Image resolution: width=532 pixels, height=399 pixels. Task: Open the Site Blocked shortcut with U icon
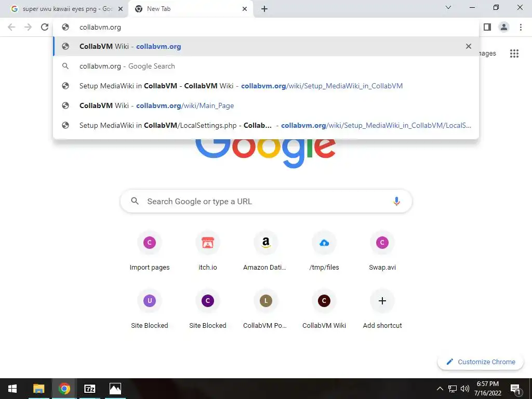(x=149, y=309)
